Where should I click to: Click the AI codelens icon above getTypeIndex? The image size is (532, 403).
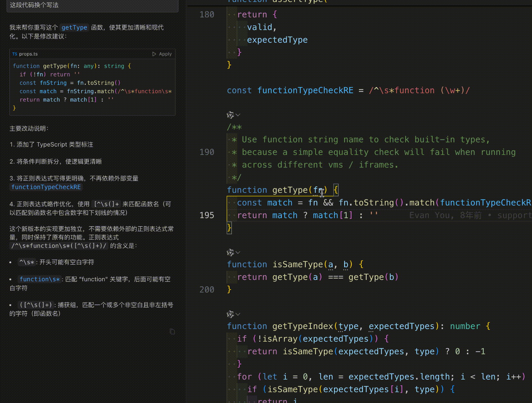[x=230, y=314]
